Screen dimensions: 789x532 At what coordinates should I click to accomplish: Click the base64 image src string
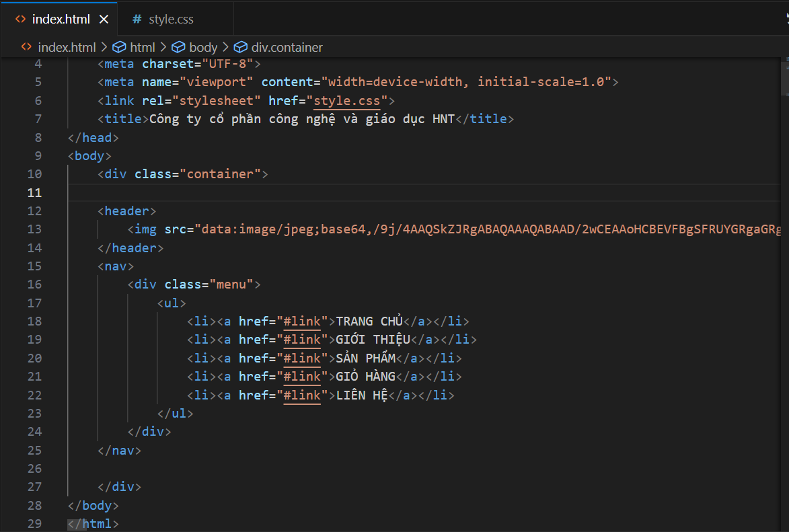(x=488, y=229)
